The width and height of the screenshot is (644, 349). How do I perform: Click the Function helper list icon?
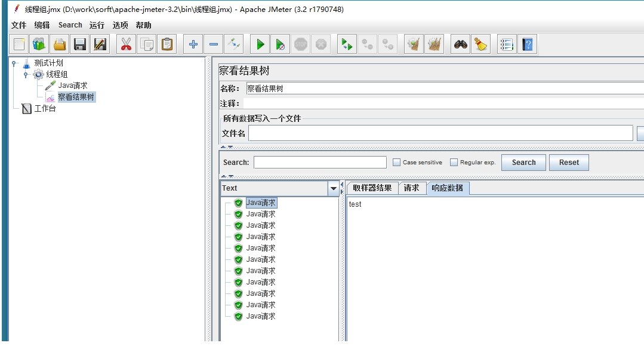coord(507,44)
